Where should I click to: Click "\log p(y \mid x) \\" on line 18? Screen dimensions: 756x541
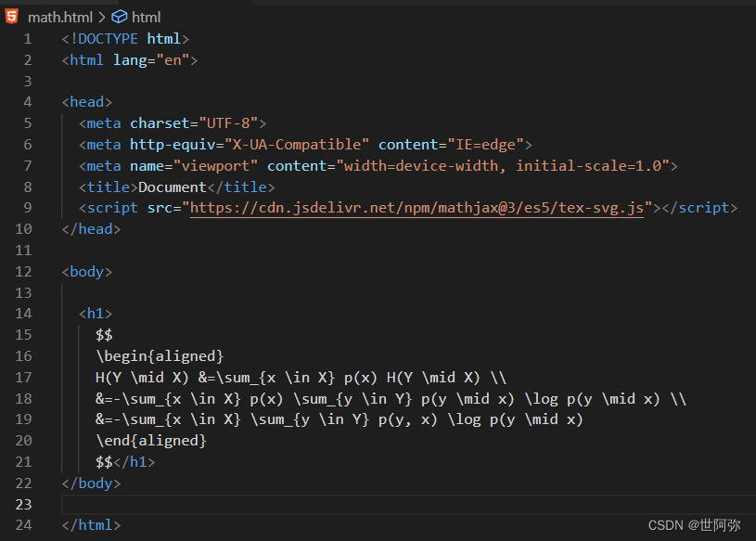click(x=606, y=399)
